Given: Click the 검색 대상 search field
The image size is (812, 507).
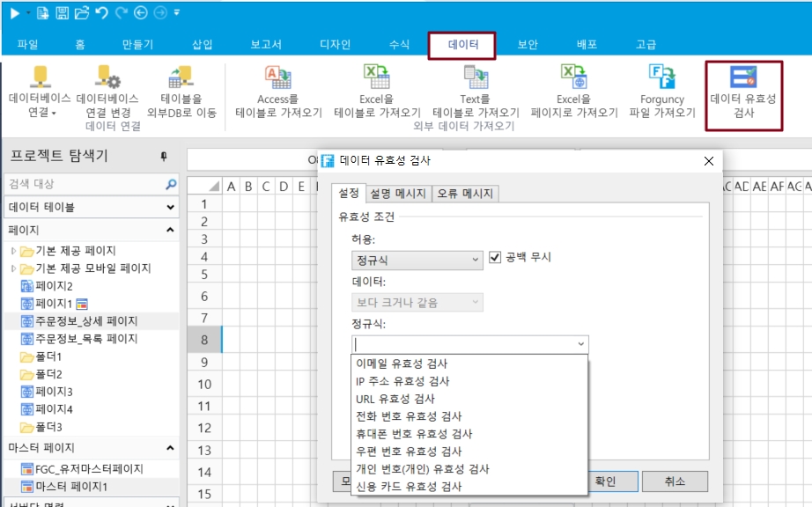Looking at the screenshot, I should point(84,184).
